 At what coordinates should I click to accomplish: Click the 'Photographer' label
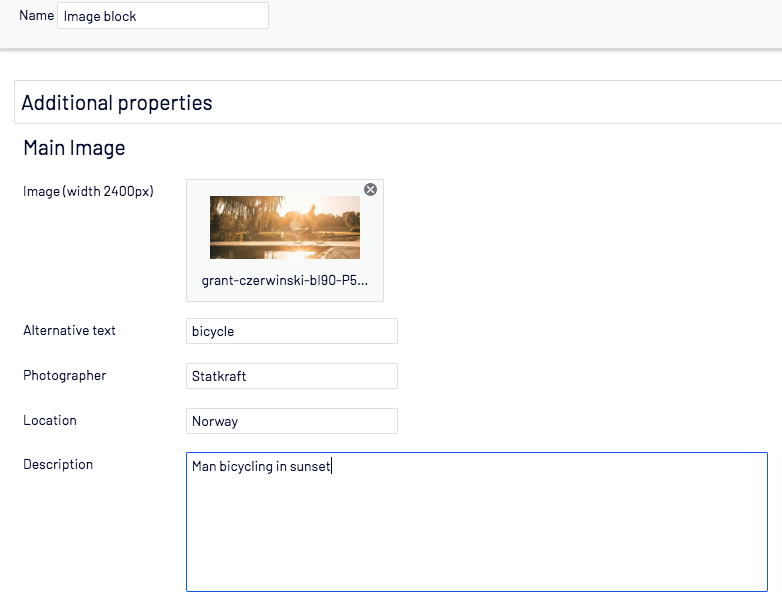click(65, 376)
